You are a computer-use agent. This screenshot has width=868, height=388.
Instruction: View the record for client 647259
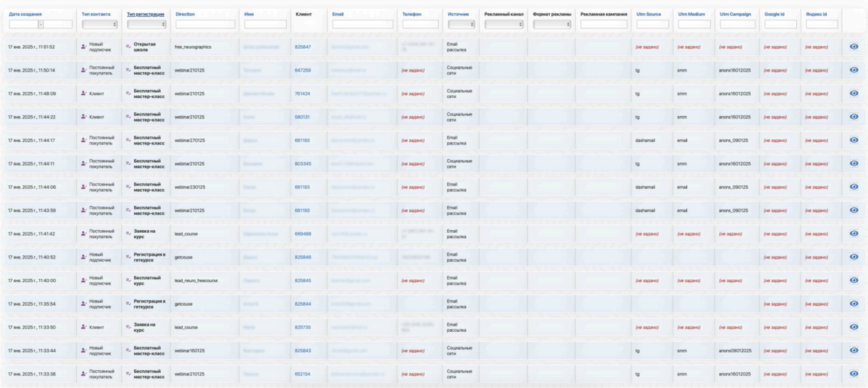[x=853, y=70]
